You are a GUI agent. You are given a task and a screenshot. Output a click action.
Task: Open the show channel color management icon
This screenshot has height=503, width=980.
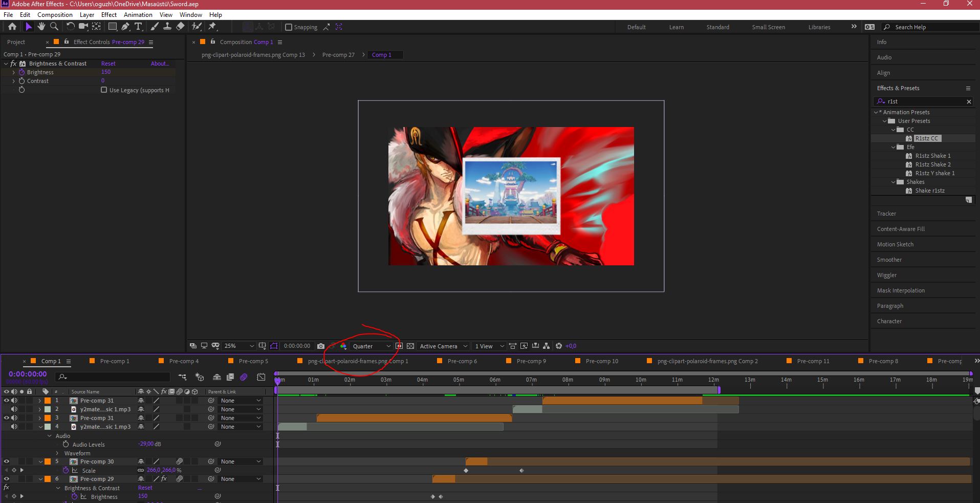[343, 346]
